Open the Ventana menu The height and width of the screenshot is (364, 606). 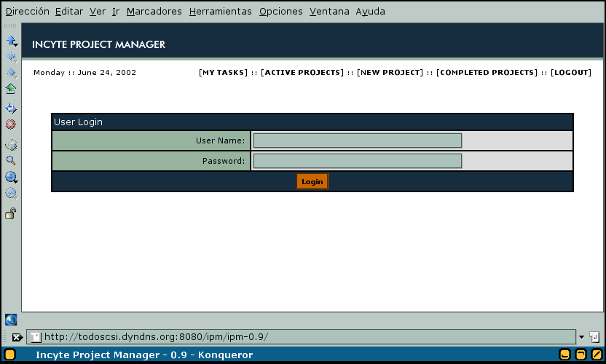(329, 12)
